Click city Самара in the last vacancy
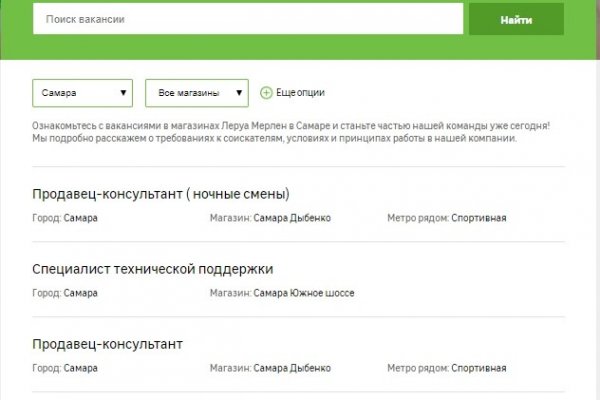Screen dimensions: 600x400 tap(80, 368)
